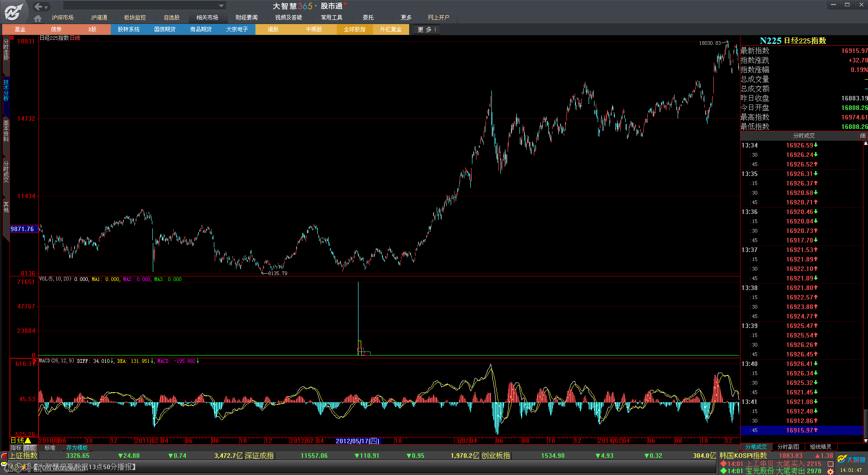Go back with the left arrow button
This screenshot has width=868, height=475.
tap(38, 6)
